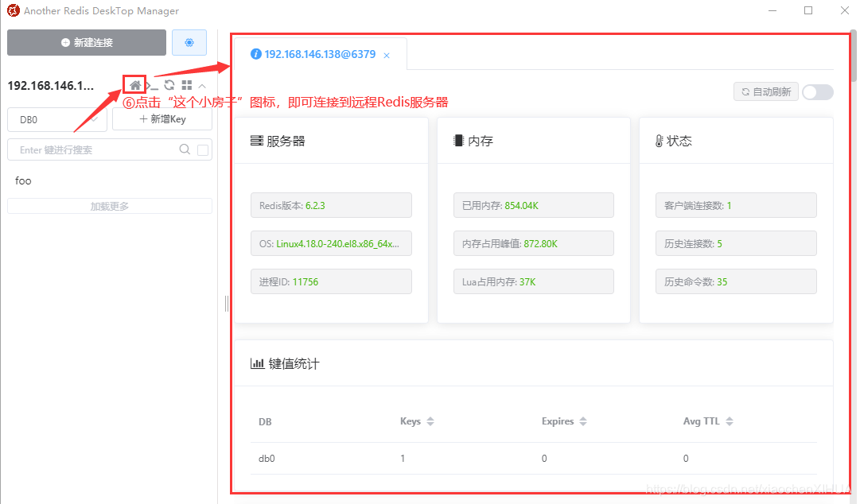Image resolution: width=860 pixels, height=504 pixels.
Task: Click the 已用内存 854.04K field
Action: tap(534, 205)
